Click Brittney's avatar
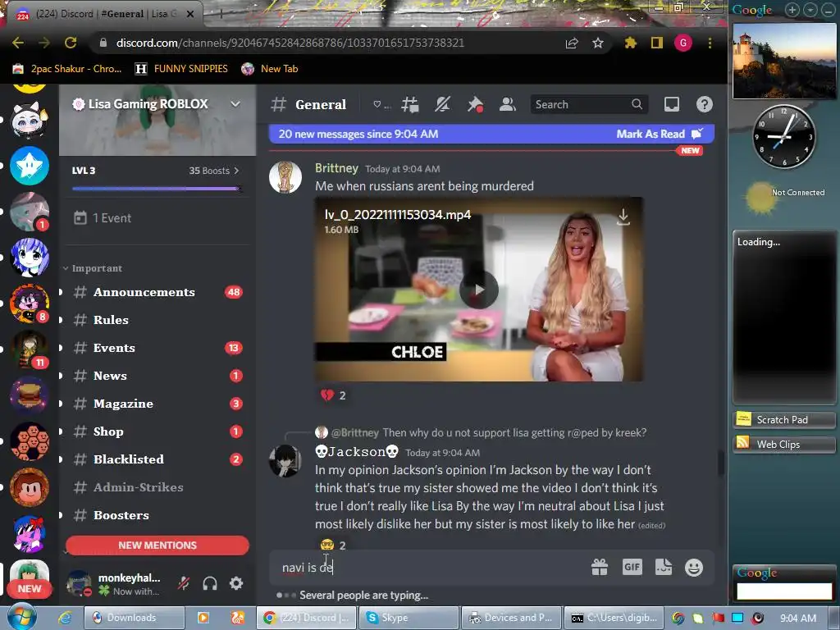 (x=285, y=177)
